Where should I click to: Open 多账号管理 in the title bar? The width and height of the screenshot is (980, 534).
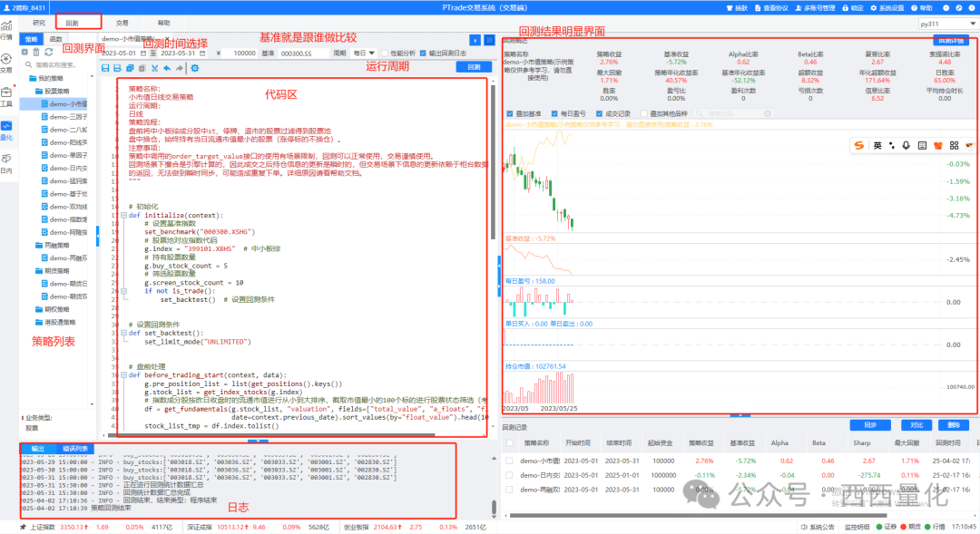point(815,8)
